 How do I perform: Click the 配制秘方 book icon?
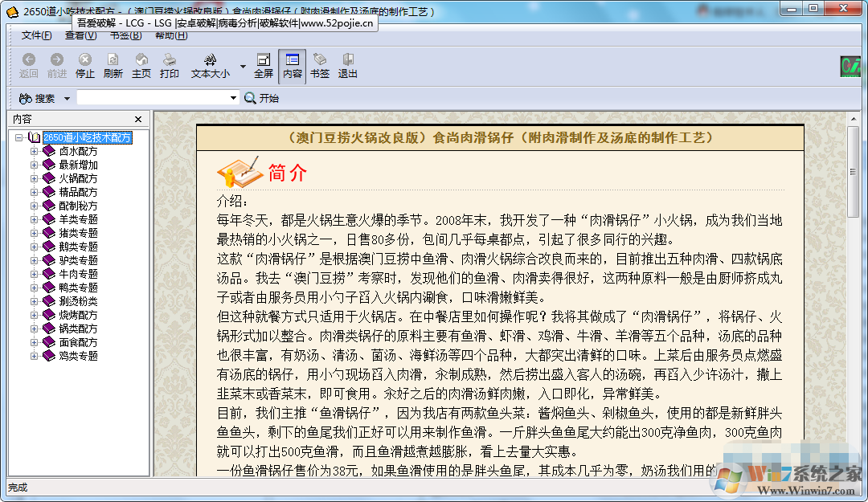point(49,206)
